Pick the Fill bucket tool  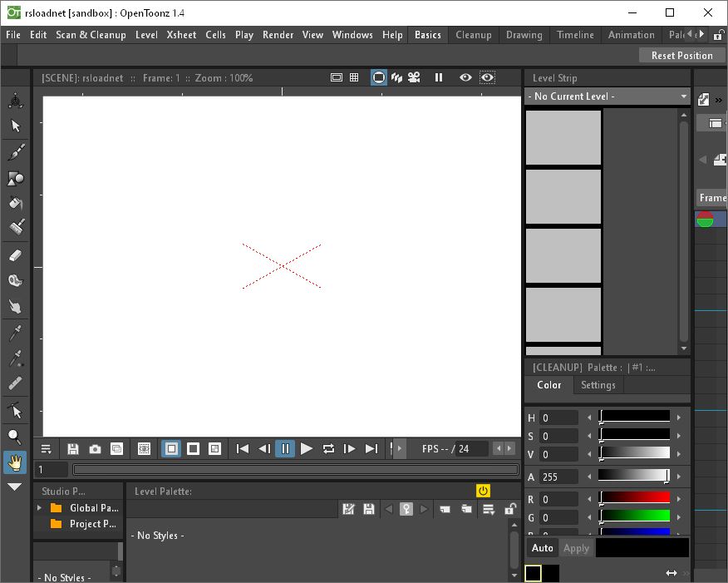(16, 203)
